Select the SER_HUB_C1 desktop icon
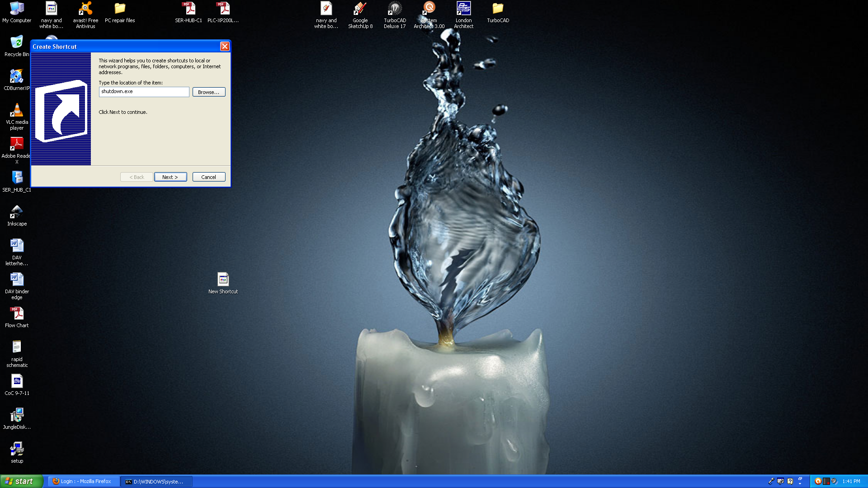Screen dimensions: 868x488 pyautogui.click(x=17, y=182)
